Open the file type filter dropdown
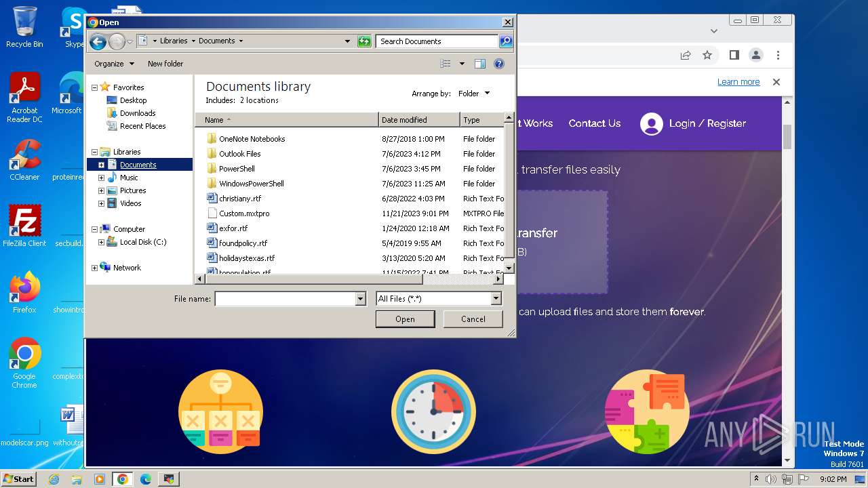 tap(496, 298)
